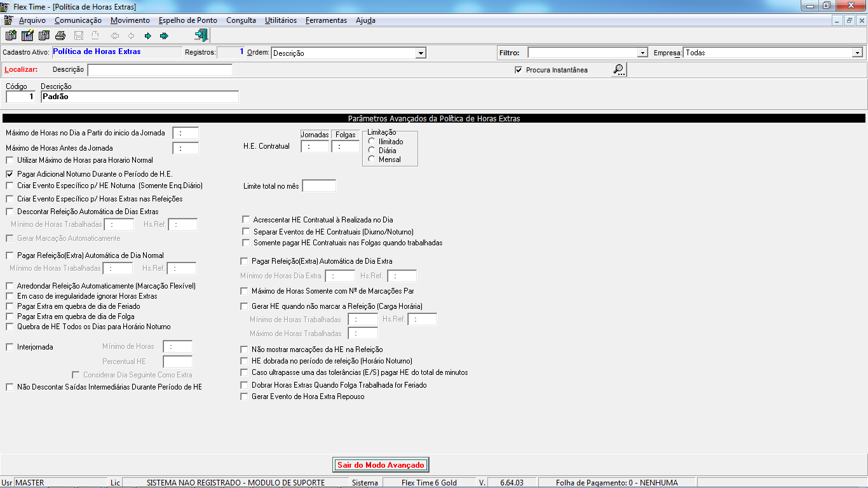
Task: Click the add new record icon
Action: pyautogui.click(x=11, y=36)
